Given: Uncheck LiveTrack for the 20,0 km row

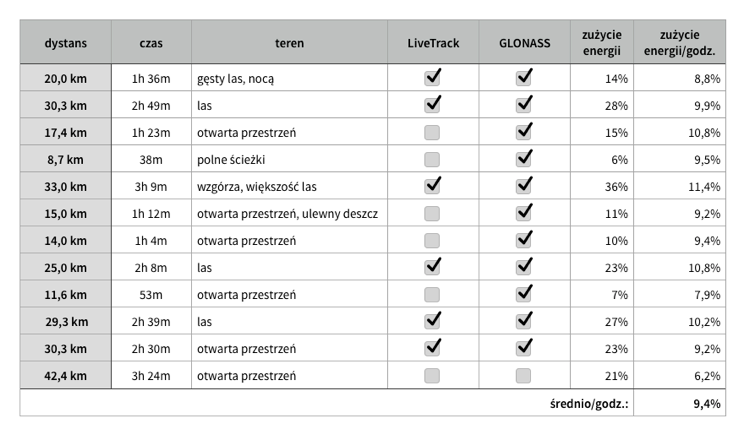Looking at the screenshot, I should 432,78.
